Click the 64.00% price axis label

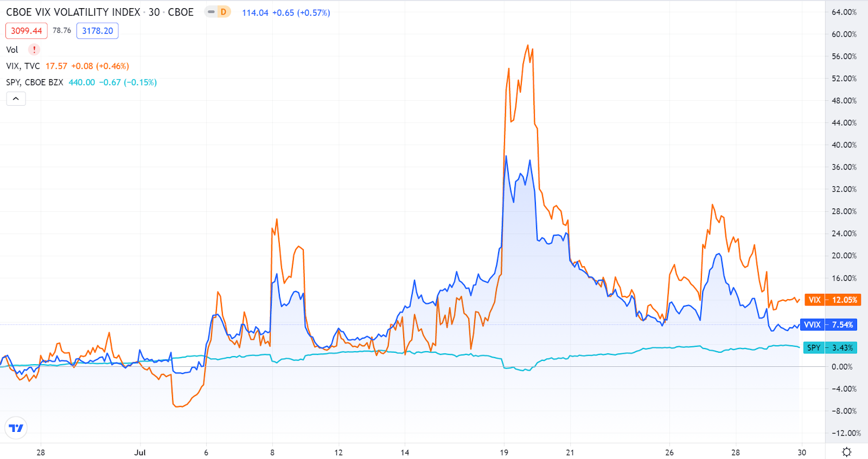[x=844, y=12]
